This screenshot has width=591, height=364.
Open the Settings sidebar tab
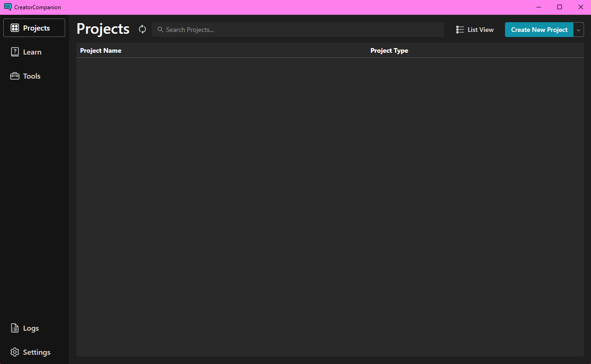tap(34, 352)
